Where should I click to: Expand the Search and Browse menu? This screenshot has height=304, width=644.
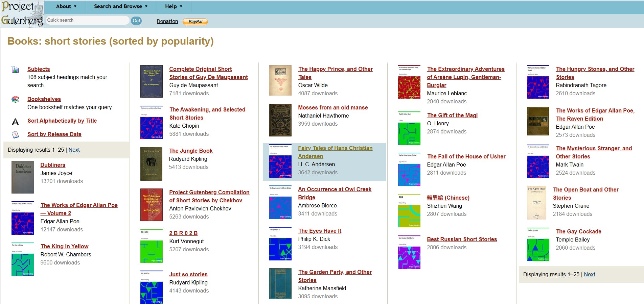pos(121,6)
